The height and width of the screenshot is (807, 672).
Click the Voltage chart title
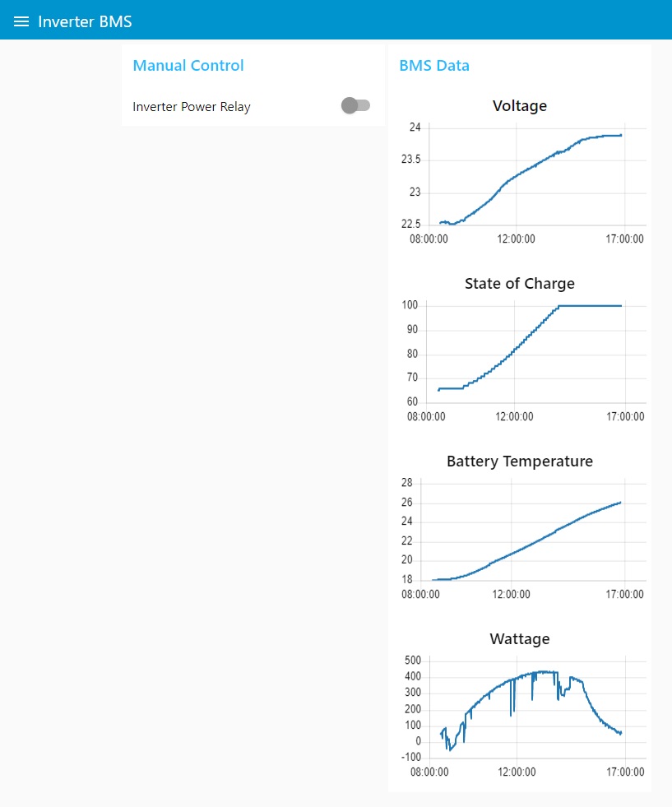coord(520,105)
